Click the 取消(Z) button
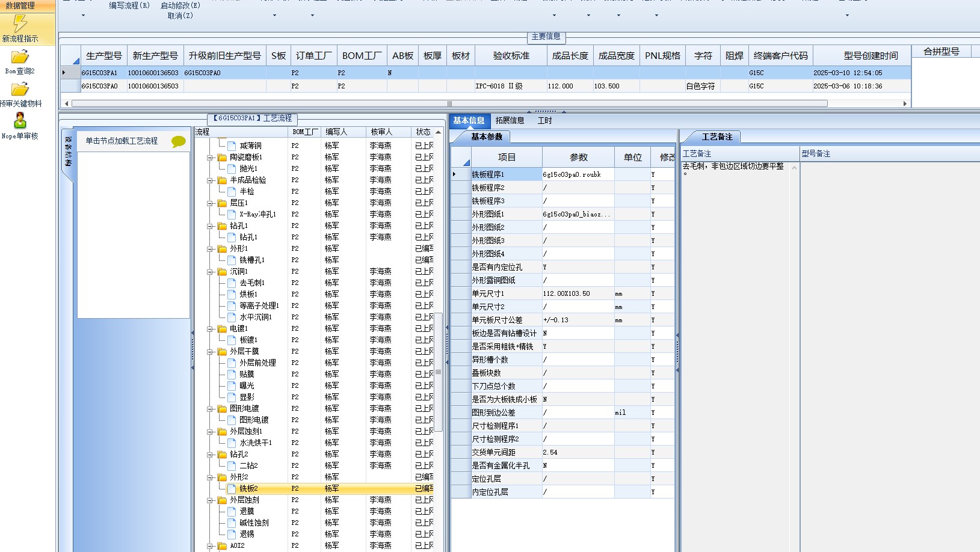The height and width of the screenshot is (552, 980). pos(180,16)
